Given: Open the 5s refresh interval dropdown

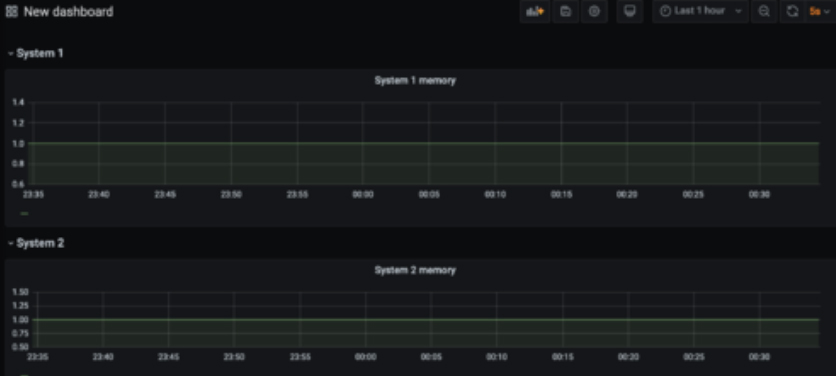Looking at the screenshot, I should pyautogui.click(x=820, y=11).
